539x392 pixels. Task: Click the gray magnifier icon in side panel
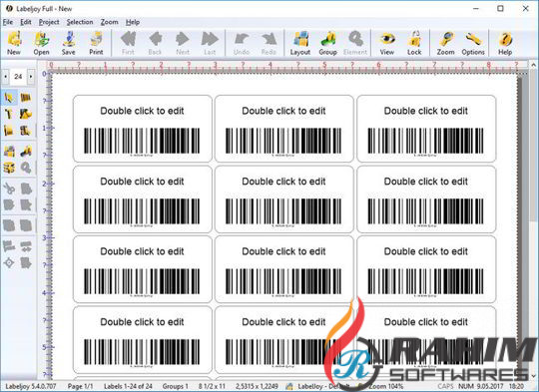pos(26,168)
